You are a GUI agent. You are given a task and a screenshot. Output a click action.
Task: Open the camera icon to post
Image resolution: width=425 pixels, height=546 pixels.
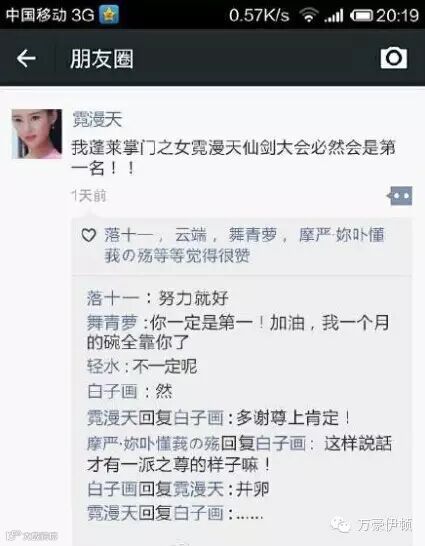point(394,58)
